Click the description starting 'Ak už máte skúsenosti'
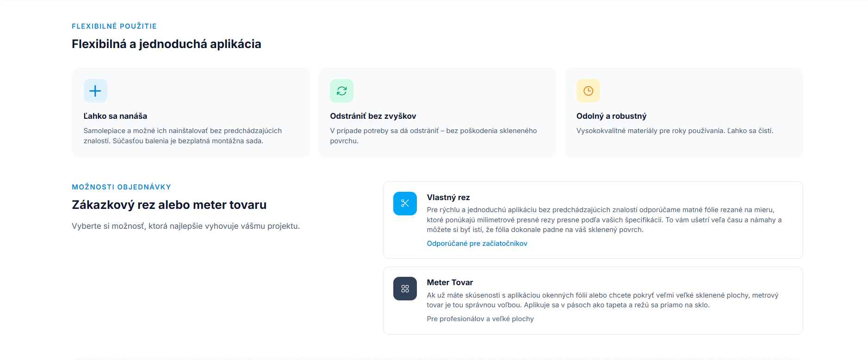Viewport: 868px width, 360px height. click(x=602, y=300)
